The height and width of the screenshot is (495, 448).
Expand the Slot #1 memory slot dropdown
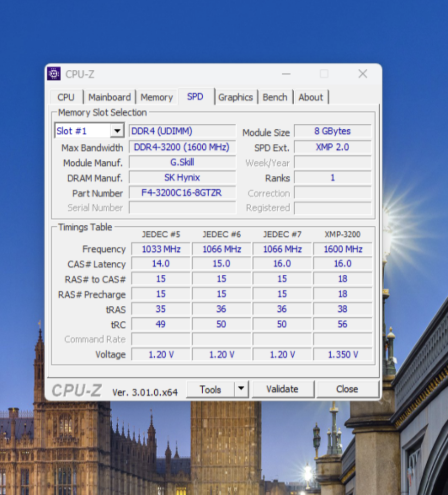coord(117,131)
